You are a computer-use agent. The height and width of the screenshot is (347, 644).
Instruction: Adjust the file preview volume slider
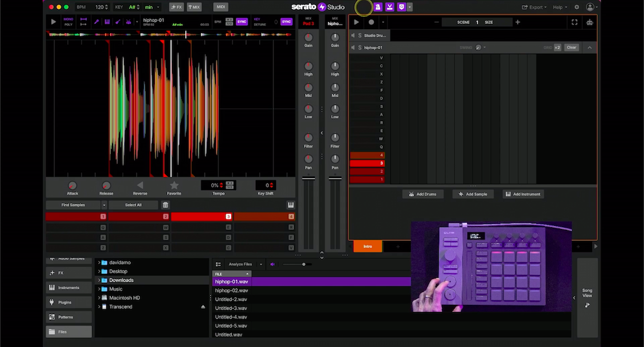(x=303, y=264)
